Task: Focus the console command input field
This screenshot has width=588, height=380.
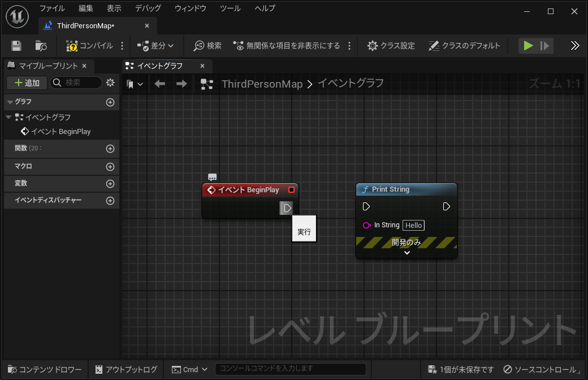Action: (290, 369)
